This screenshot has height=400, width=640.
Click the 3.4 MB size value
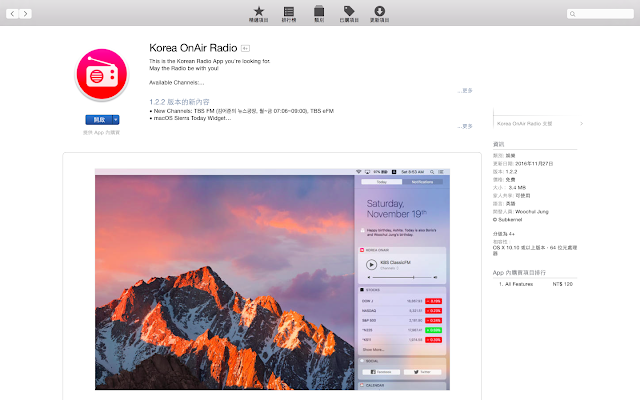click(x=517, y=188)
